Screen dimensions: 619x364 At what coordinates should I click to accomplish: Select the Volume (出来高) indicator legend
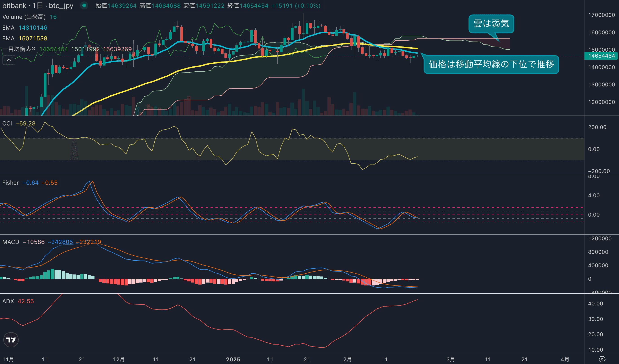coord(24,17)
